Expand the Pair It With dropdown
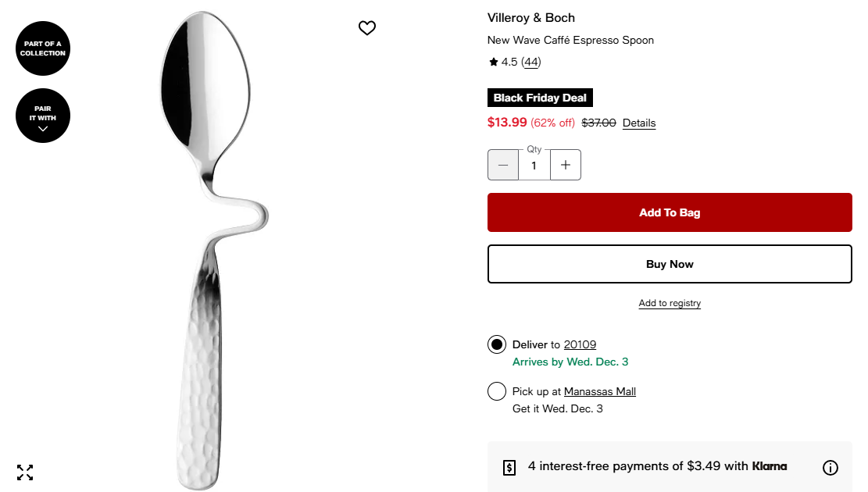The height and width of the screenshot is (492, 868). [43, 116]
